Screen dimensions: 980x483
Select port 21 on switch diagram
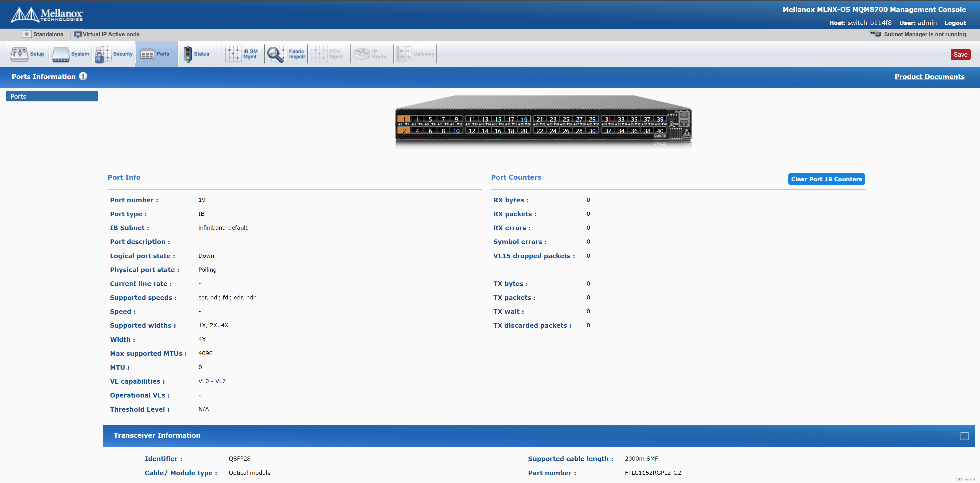(540, 119)
